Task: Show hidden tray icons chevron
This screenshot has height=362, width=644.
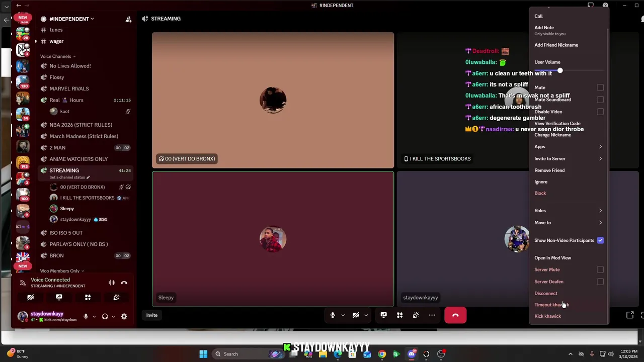Action: (570, 354)
